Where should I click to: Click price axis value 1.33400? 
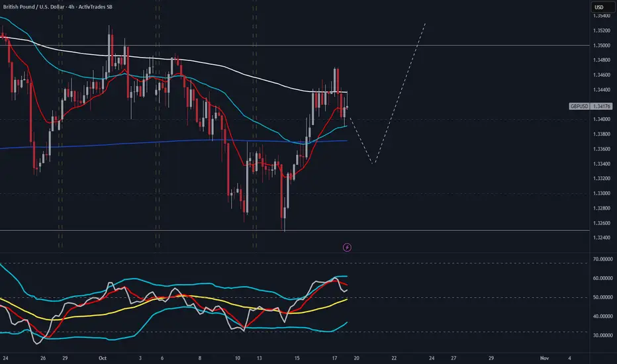602,163
